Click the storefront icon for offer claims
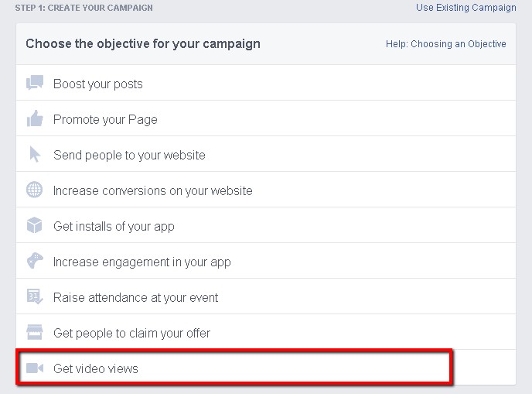532x394 pixels. point(34,332)
